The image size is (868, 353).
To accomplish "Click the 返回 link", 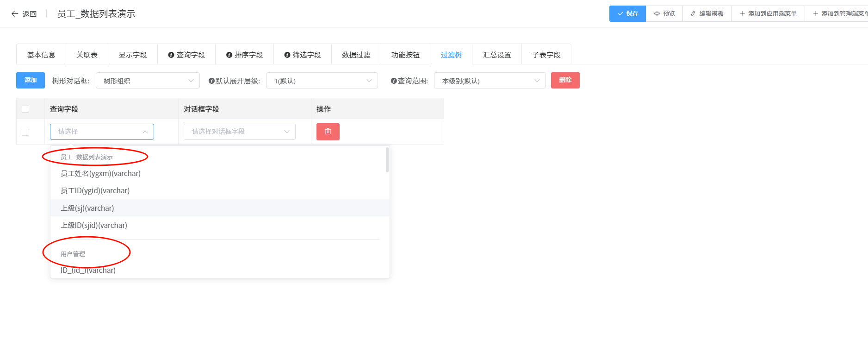I will (x=30, y=14).
